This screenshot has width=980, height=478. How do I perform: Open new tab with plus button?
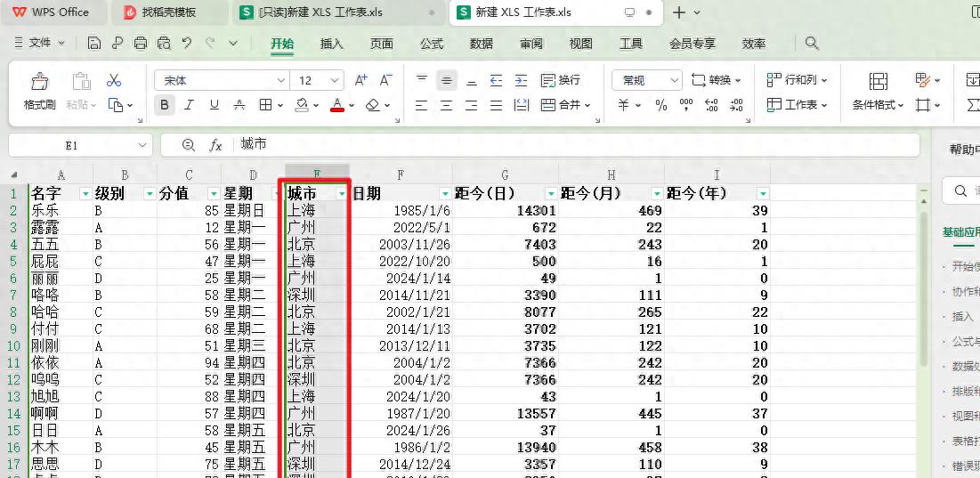[x=679, y=12]
